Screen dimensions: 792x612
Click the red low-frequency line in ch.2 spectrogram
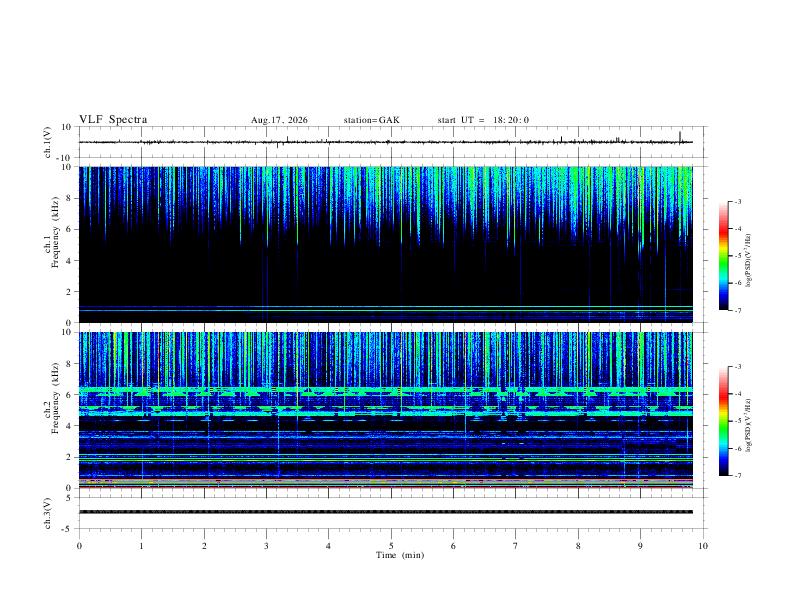point(386,487)
